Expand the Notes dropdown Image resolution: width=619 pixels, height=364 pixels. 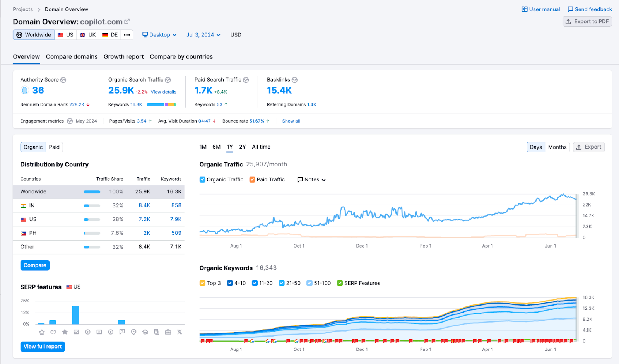311,179
